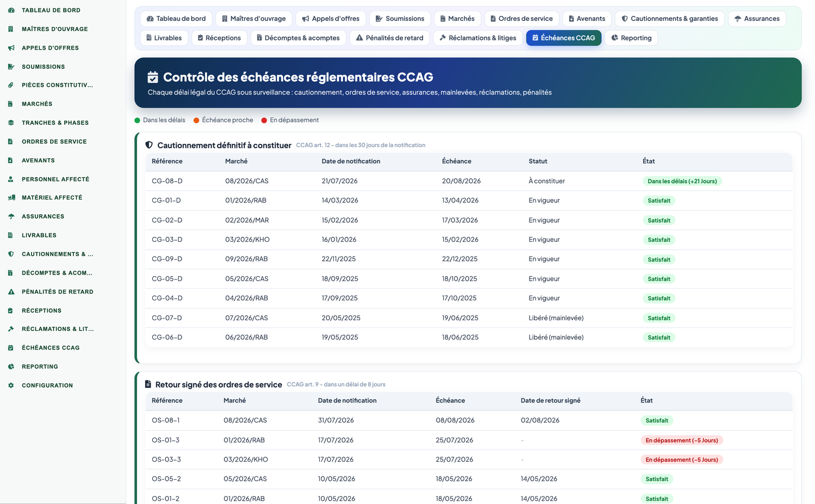The width and height of the screenshot is (815, 504).
Task: Click the megaphone icon beside Appels d'offres in sidebar
Action: [11, 48]
